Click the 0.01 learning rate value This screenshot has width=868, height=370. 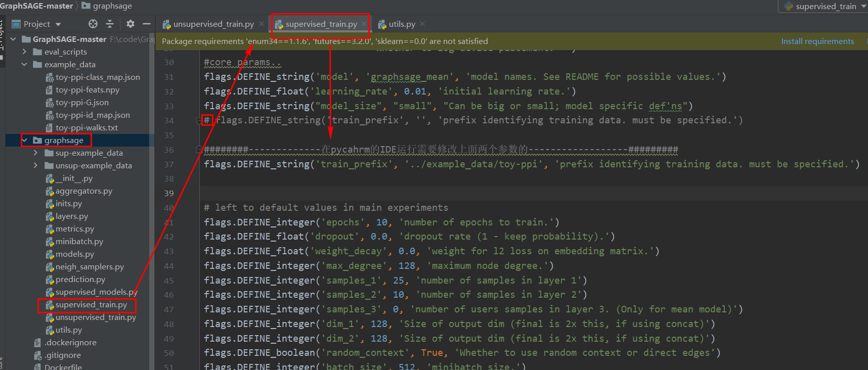(x=415, y=91)
